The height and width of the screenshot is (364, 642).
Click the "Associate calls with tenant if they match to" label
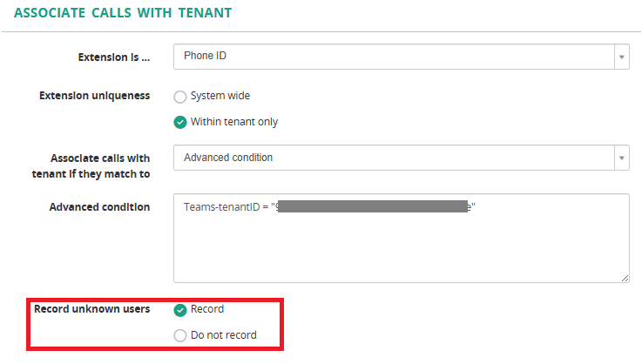(100, 165)
